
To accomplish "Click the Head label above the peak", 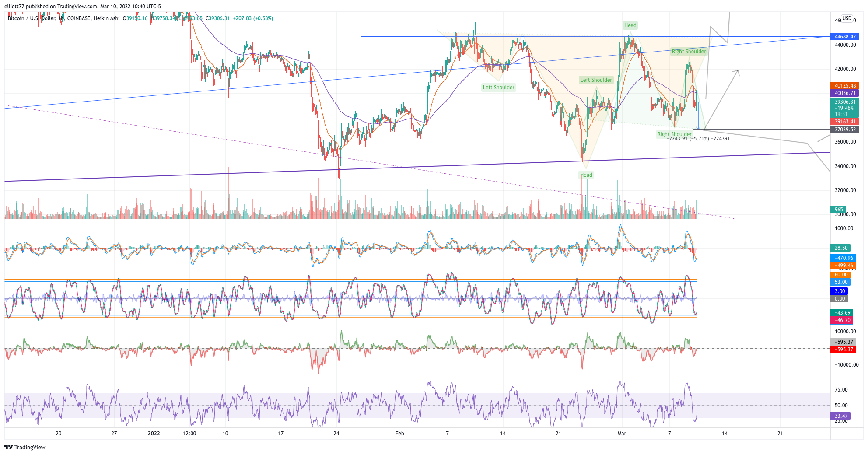I will click(x=630, y=25).
